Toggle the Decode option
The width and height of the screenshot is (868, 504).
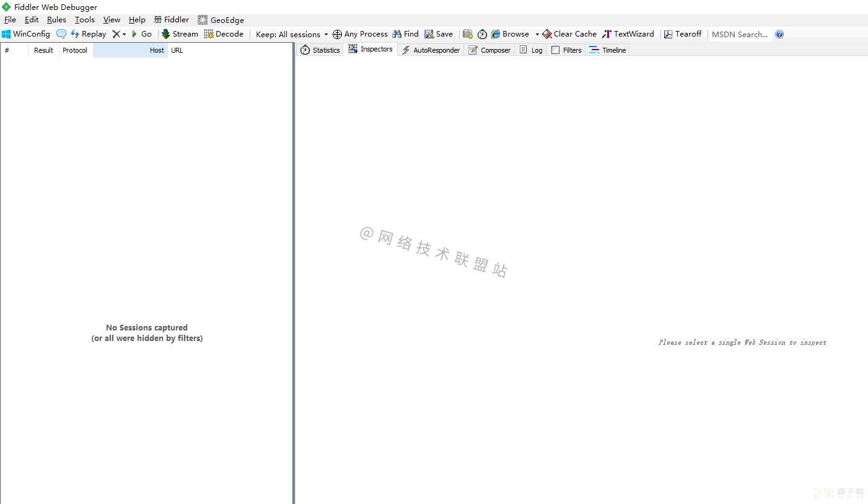(224, 34)
